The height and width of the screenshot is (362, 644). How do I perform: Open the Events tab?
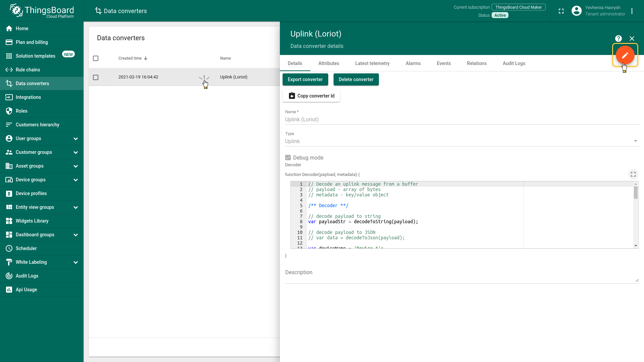pos(443,63)
